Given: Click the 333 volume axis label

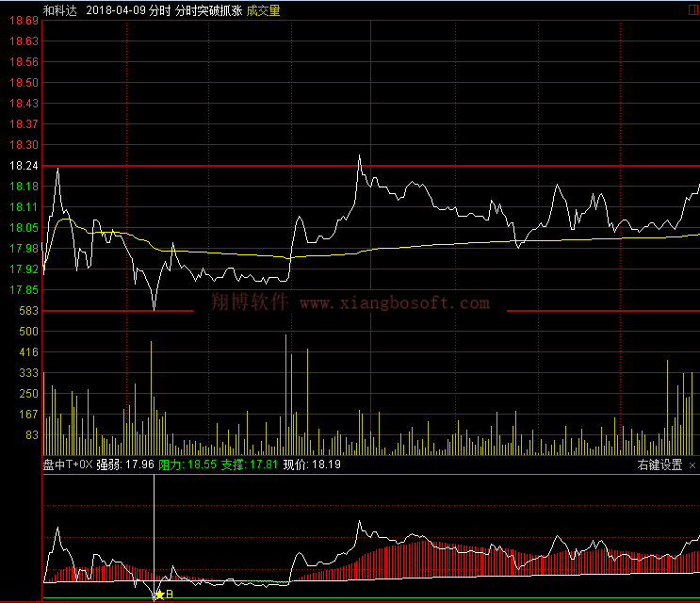Looking at the screenshot, I should pyautogui.click(x=29, y=373).
